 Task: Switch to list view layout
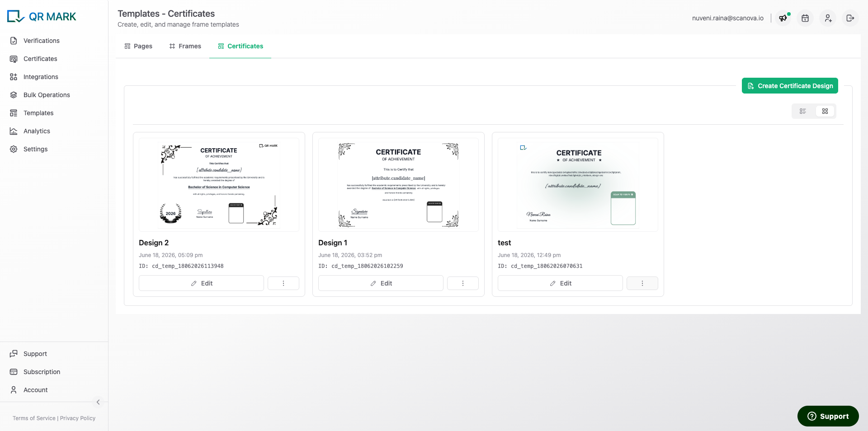point(803,111)
